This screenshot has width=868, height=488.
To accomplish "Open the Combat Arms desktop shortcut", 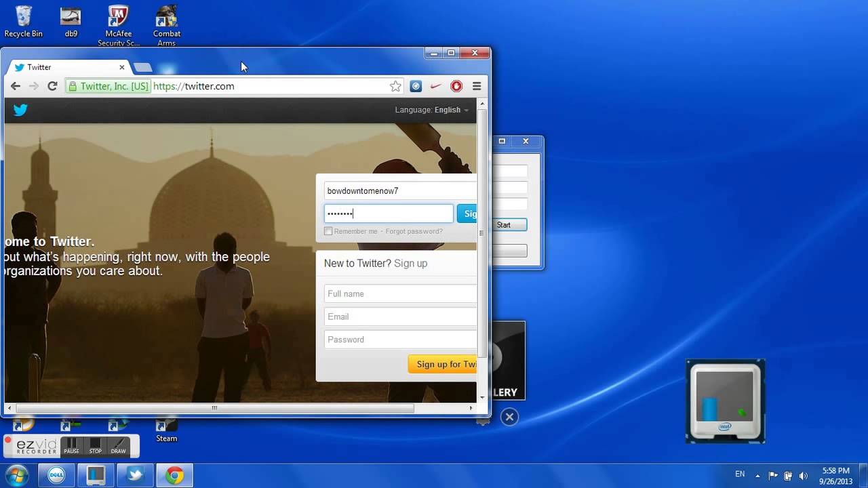I will coord(167,26).
